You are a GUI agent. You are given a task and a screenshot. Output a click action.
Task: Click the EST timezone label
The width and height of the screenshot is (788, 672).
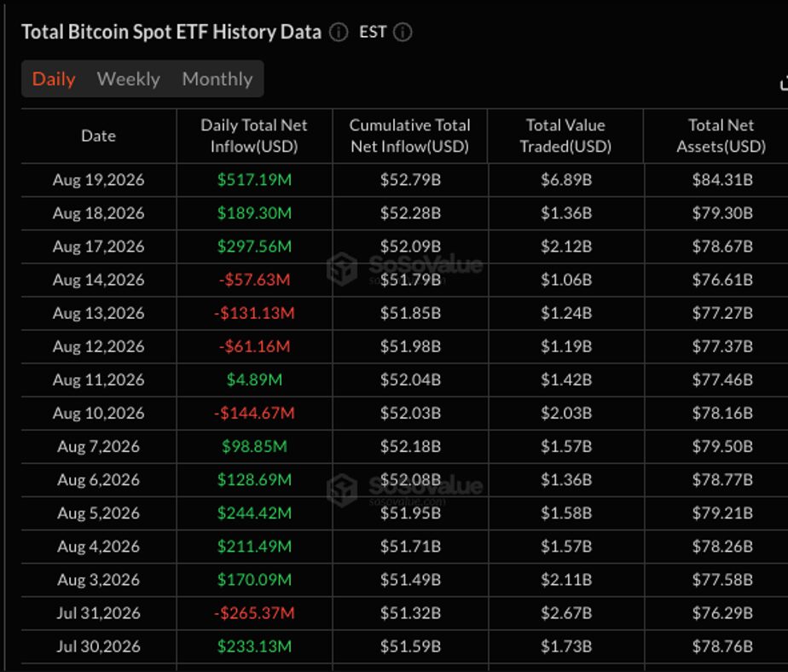[x=373, y=32]
